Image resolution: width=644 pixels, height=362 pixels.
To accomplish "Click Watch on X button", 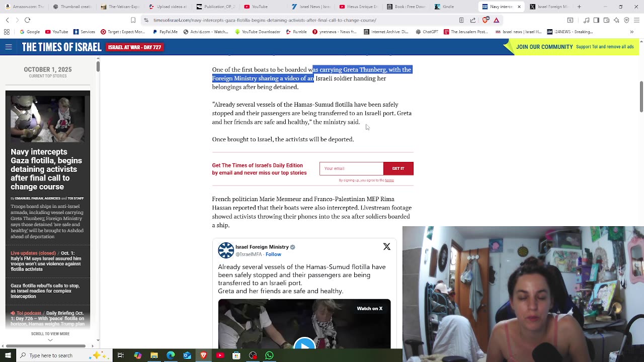I will click(370, 309).
